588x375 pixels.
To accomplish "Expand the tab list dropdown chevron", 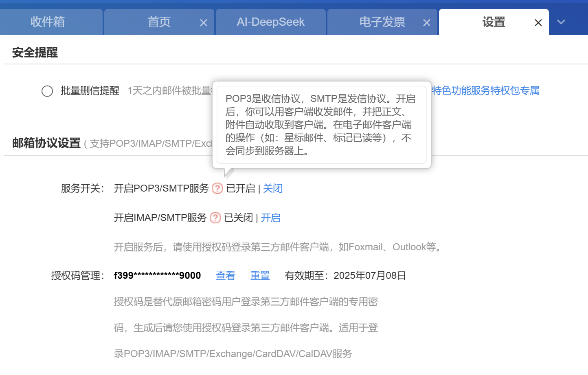I will coord(561,22).
